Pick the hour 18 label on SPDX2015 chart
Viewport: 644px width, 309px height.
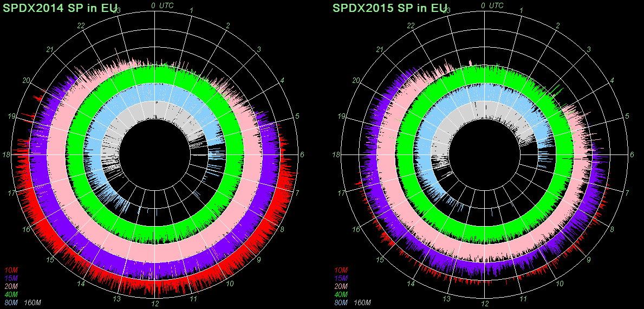click(x=336, y=155)
